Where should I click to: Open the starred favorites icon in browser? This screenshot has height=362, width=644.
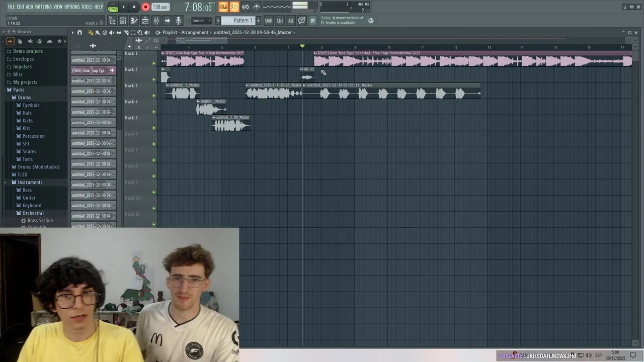59,41
